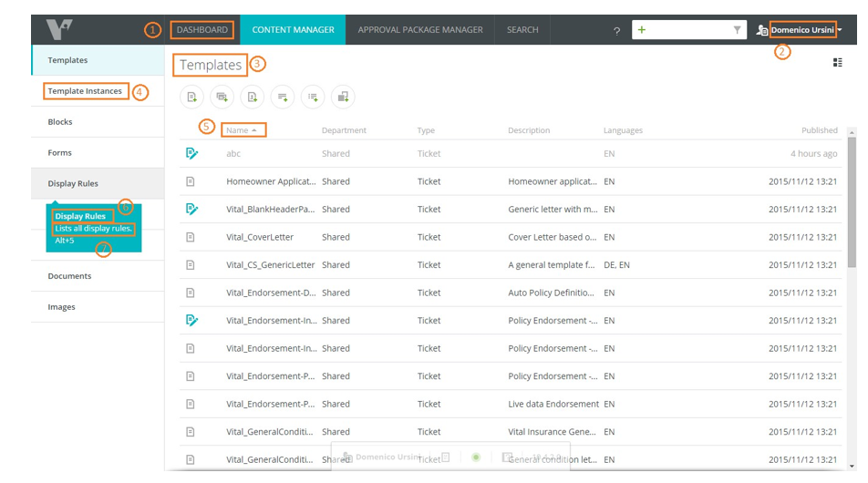Image resolution: width=868 pixels, height=483 pixels.
Task: Open Forms in the sidebar
Action: click(x=98, y=153)
